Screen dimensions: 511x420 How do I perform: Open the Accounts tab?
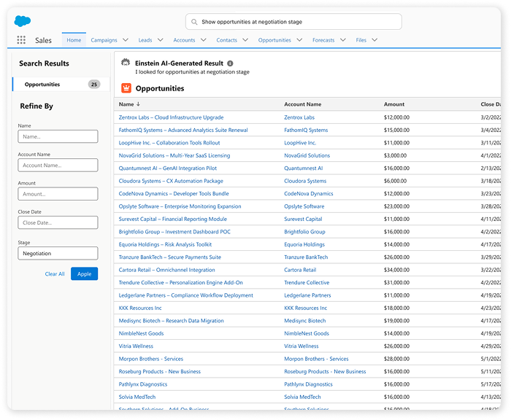tap(184, 40)
